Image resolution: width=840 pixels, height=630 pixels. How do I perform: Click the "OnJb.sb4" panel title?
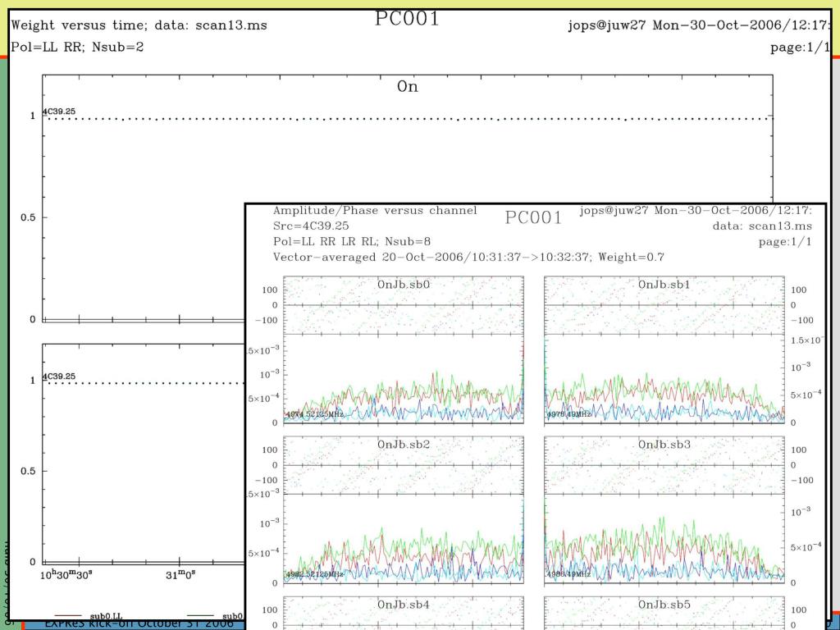click(x=404, y=605)
